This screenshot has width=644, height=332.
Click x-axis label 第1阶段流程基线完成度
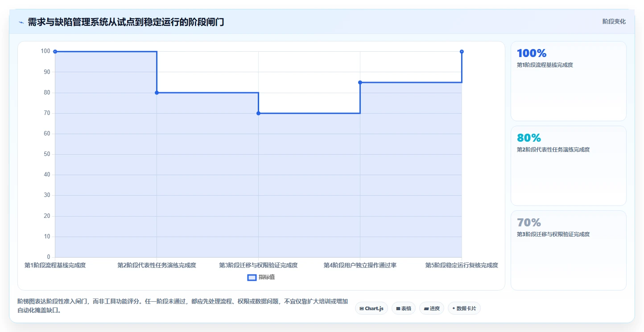(55, 265)
